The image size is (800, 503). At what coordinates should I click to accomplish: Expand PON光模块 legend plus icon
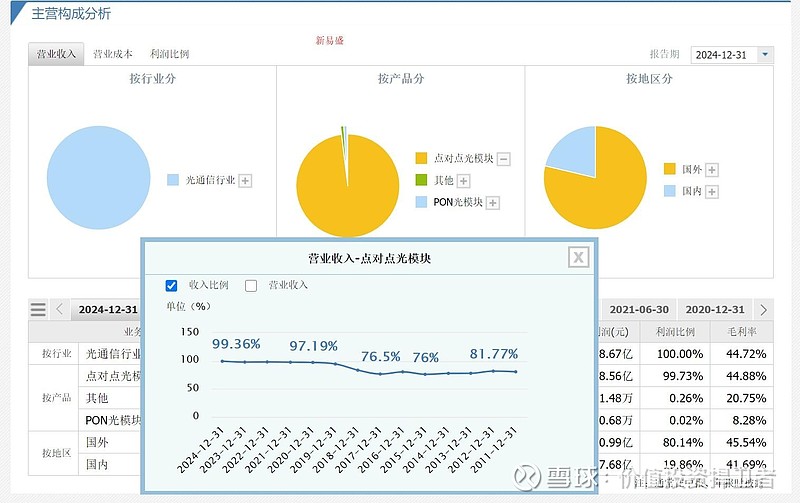click(x=492, y=203)
